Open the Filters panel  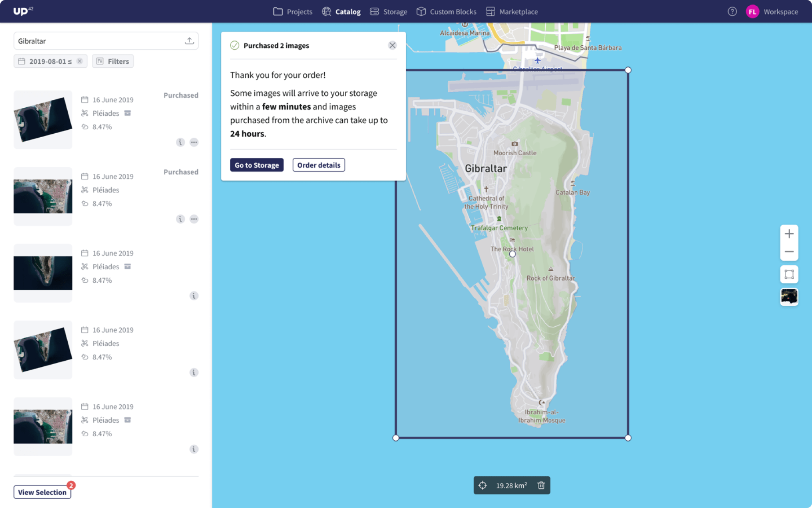pos(113,61)
